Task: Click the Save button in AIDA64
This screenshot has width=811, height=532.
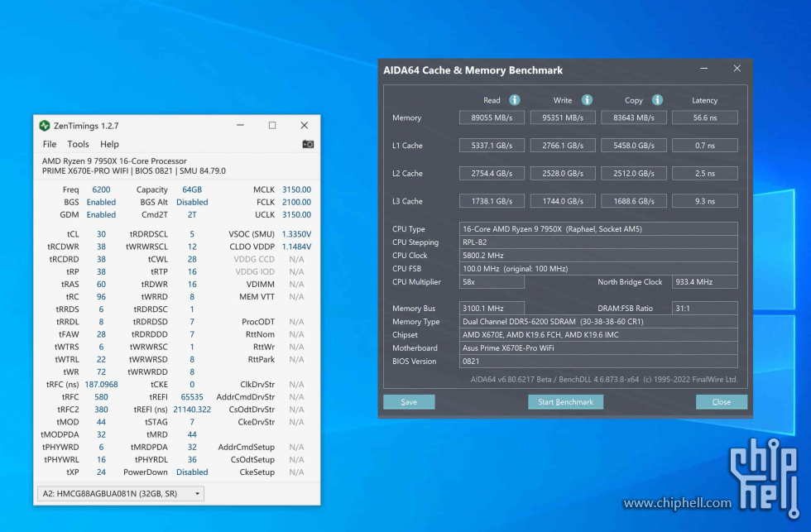Action: (409, 402)
